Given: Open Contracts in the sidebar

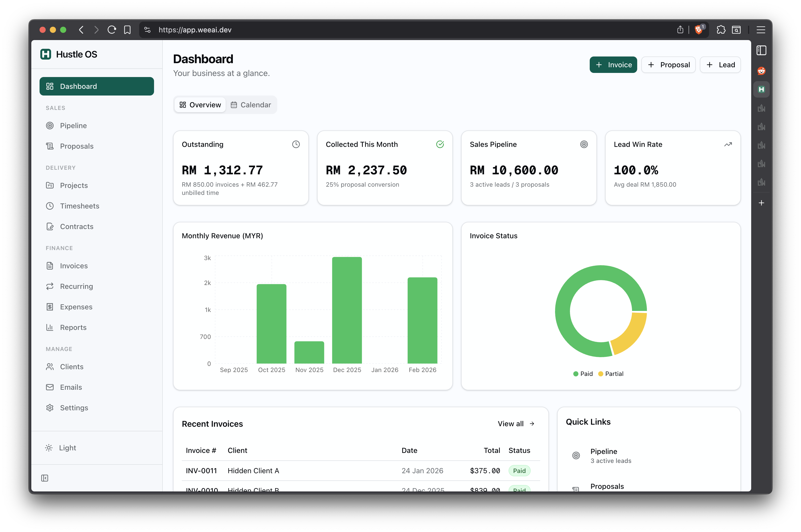Looking at the screenshot, I should pyautogui.click(x=76, y=226).
